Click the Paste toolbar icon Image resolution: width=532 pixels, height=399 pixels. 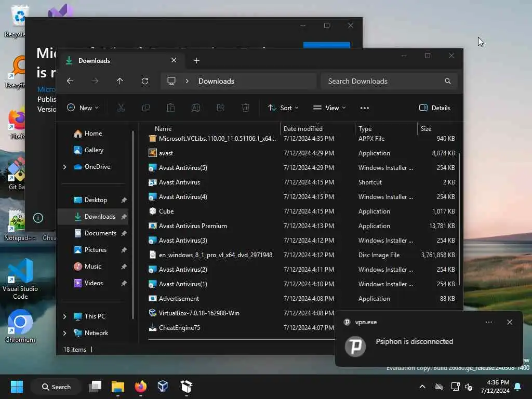(170, 108)
